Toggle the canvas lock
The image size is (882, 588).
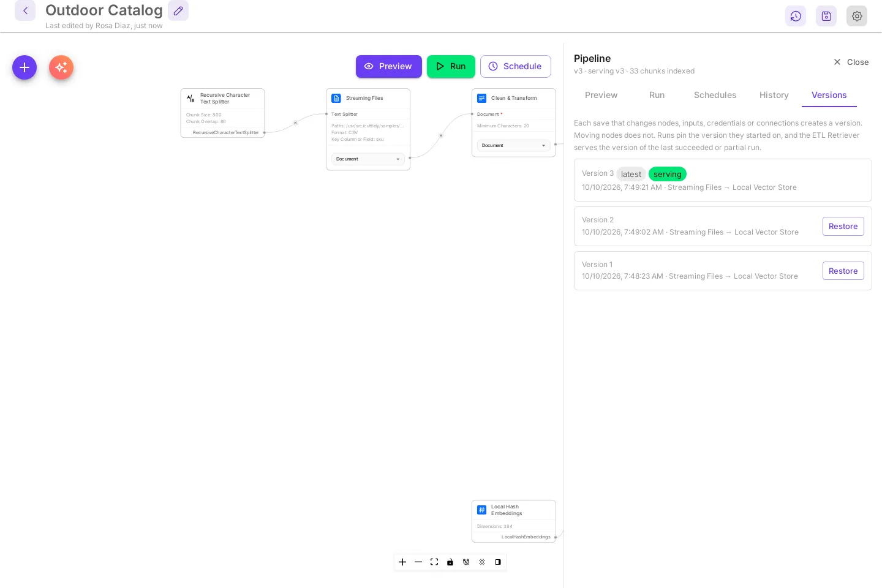450,562
